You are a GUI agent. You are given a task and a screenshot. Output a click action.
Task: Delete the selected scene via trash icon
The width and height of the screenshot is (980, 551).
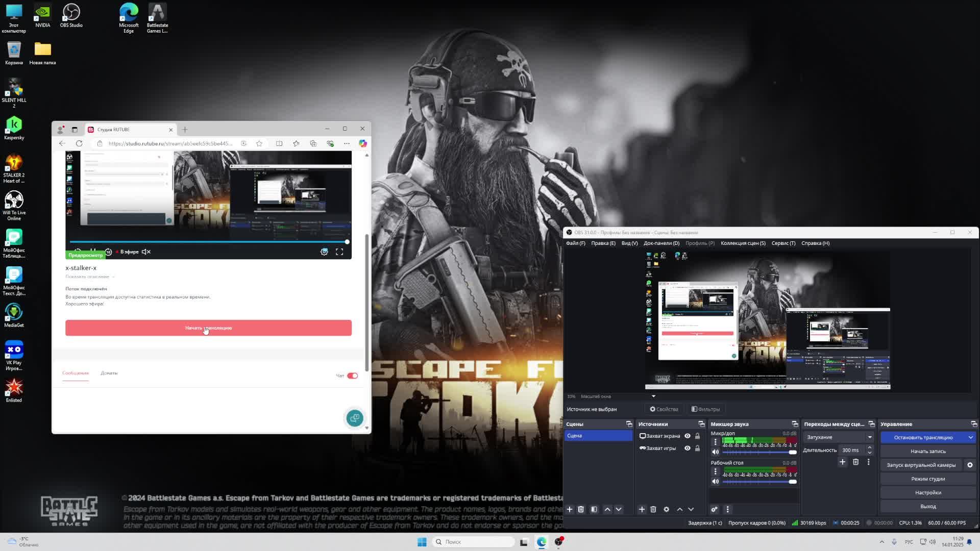tap(581, 509)
